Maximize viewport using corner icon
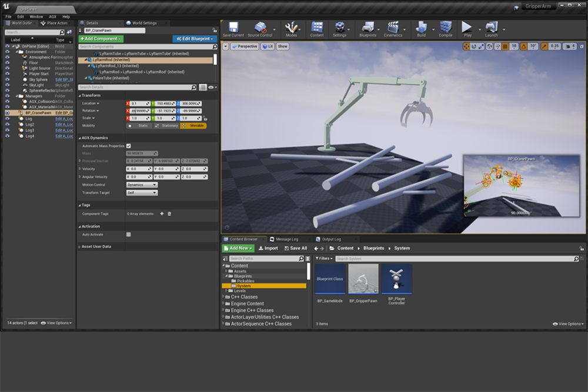588x392 pixels. [x=582, y=46]
